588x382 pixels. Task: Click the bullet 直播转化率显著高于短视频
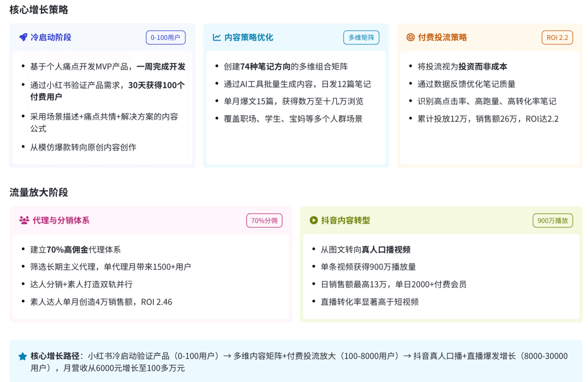click(x=370, y=302)
